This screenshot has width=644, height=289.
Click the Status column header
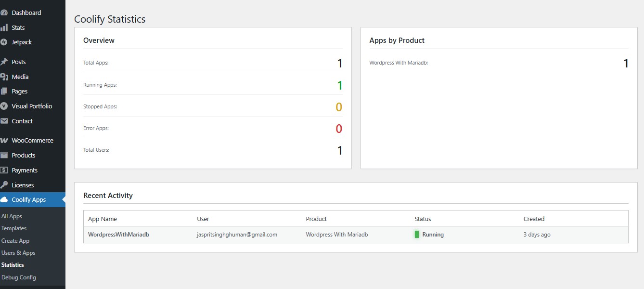click(423, 219)
